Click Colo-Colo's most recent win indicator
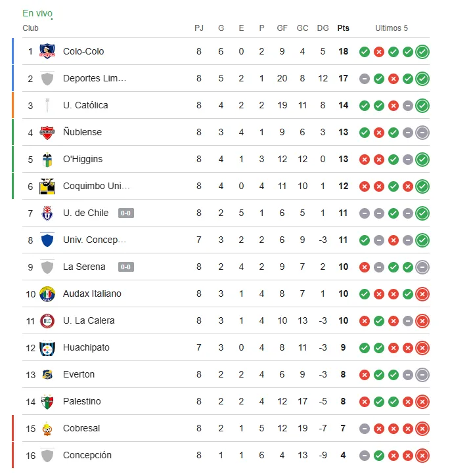Viewport: 450px width, 476px height. coord(422,52)
